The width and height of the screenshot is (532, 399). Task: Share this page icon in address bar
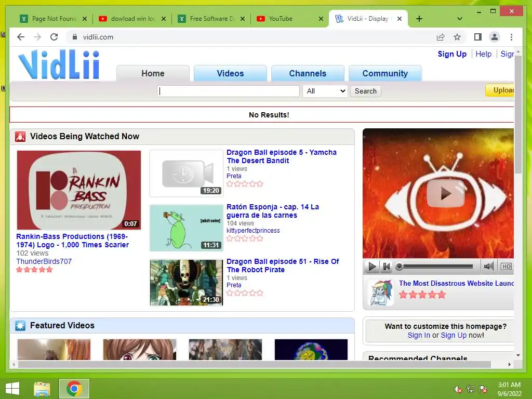(441, 37)
